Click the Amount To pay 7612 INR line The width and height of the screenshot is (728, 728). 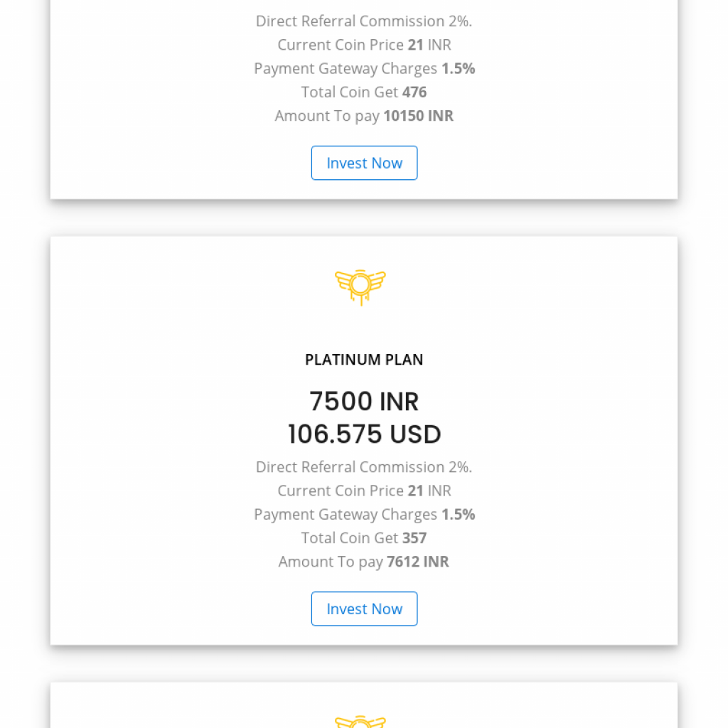364,562
